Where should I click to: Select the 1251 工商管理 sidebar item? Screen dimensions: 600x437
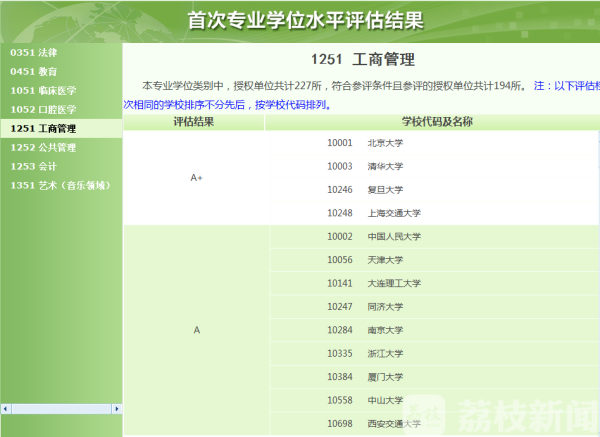click(x=61, y=129)
